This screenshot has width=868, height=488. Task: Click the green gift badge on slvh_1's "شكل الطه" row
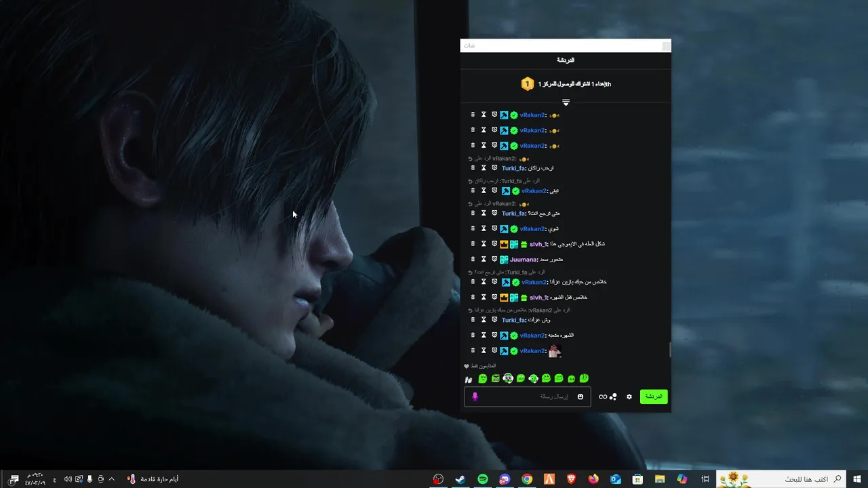tap(524, 244)
